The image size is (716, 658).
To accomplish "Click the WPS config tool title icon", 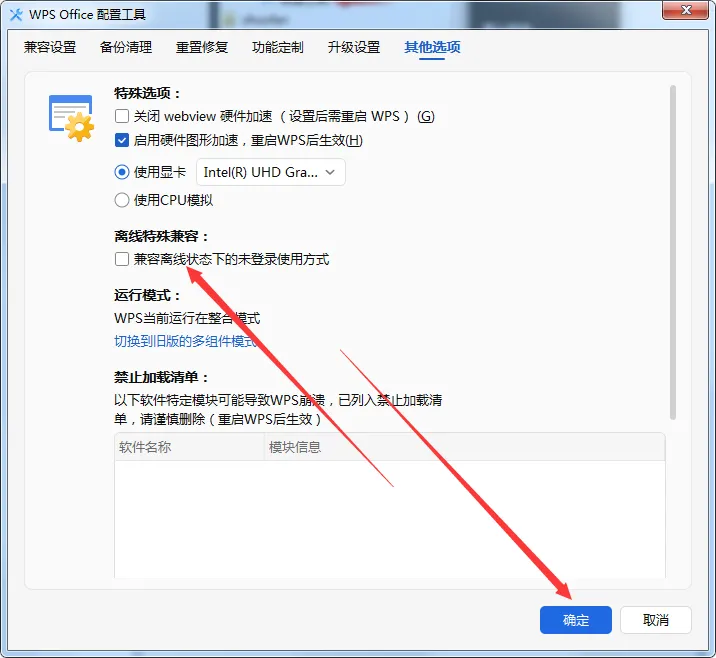I will tap(16, 15).
